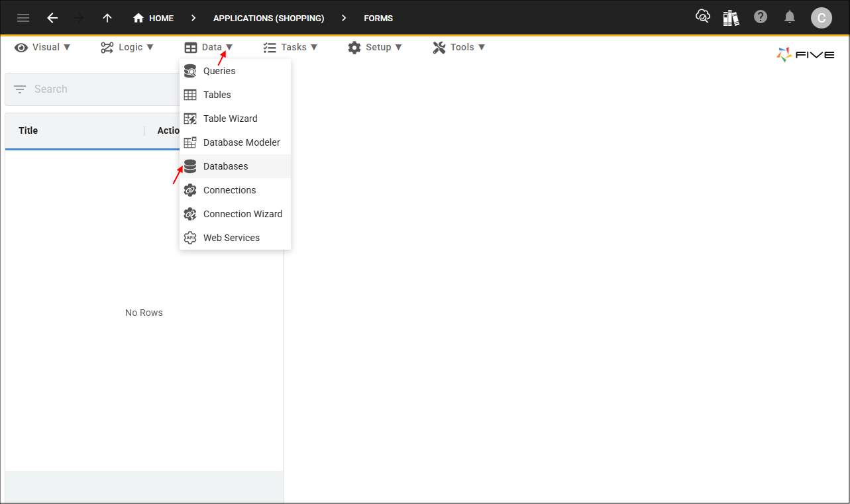The width and height of the screenshot is (850, 504).
Task: Open Connections from the Data menu
Action: pyautogui.click(x=228, y=190)
